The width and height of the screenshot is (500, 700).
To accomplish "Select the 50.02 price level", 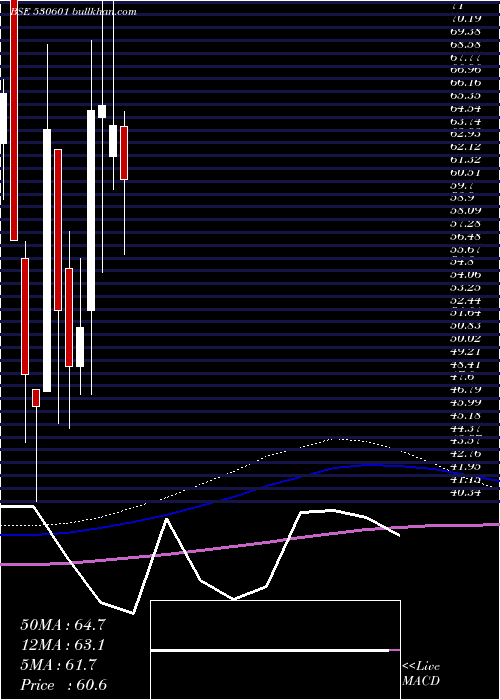I will click(x=465, y=339).
